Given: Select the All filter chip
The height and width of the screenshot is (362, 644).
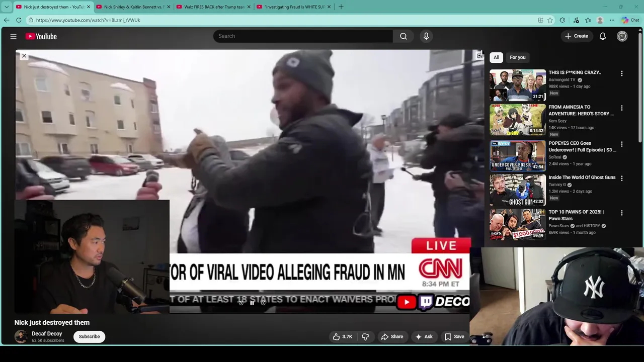Looking at the screenshot, I should (497, 57).
